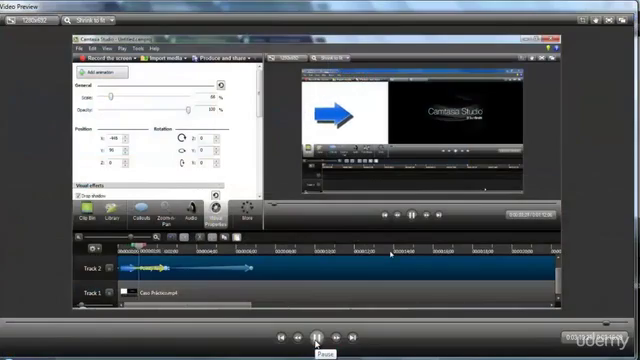Step backward in outer Video Preview controls

click(x=298, y=338)
